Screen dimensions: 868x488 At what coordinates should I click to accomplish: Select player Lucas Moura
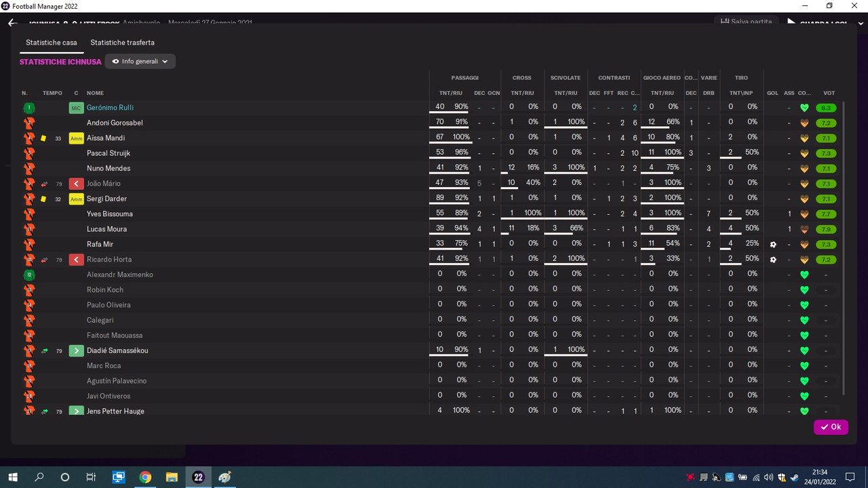(106, 229)
